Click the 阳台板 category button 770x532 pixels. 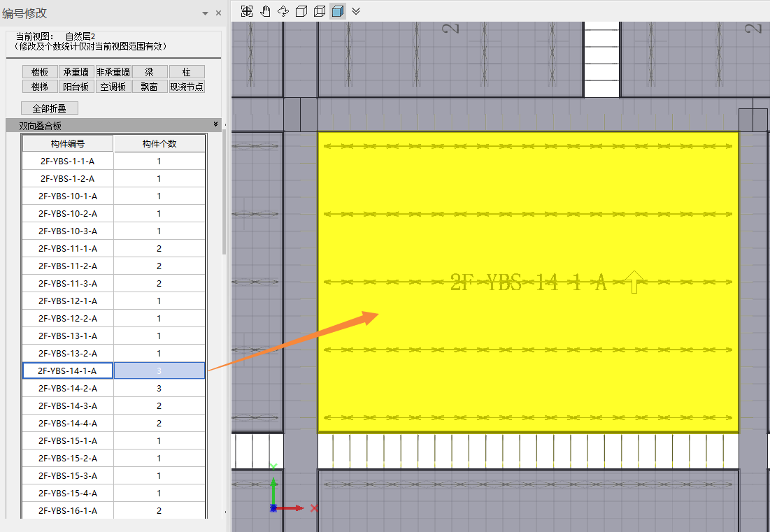coord(76,87)
